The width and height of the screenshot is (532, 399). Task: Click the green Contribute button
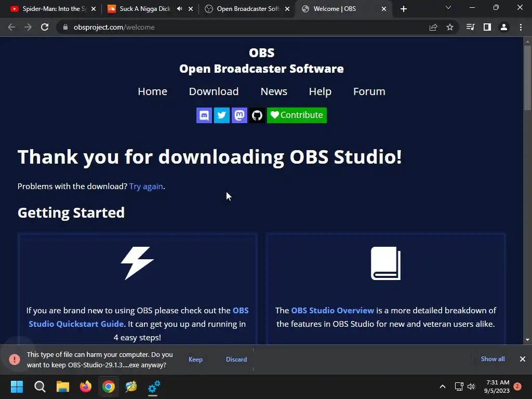pyautogui.click(x=297, y=115)
